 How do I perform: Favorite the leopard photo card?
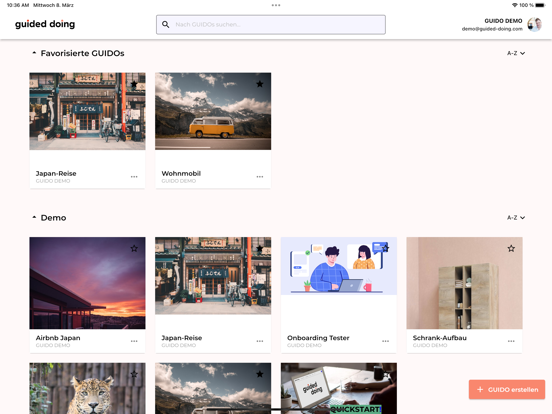point(134,374)
